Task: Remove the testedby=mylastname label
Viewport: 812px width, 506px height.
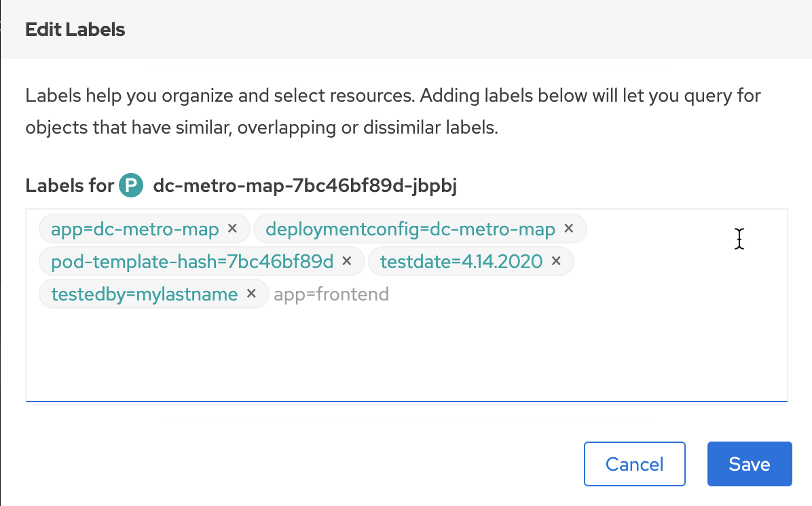Action: (251, 294)
